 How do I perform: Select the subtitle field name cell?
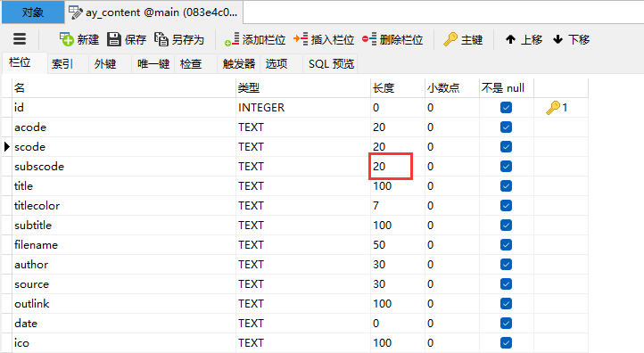124,225
